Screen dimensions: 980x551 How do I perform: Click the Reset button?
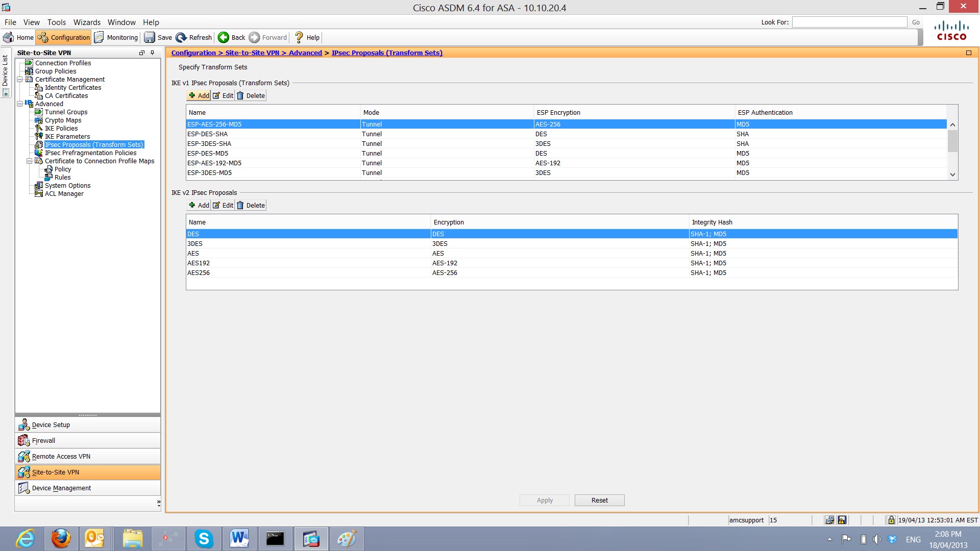tap(599, 500)
